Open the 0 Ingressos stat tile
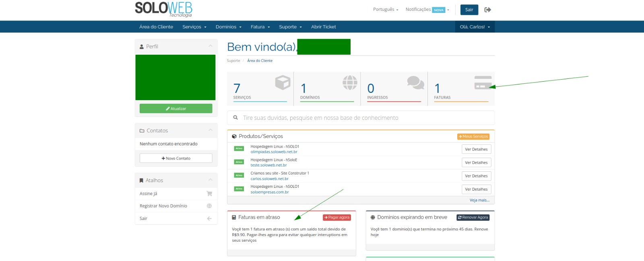 [x=394, y=89]
